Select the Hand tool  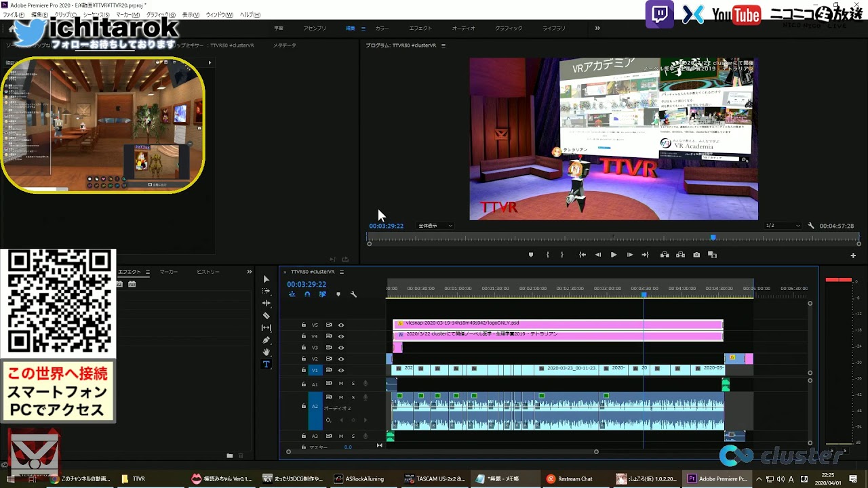point(266,352)
